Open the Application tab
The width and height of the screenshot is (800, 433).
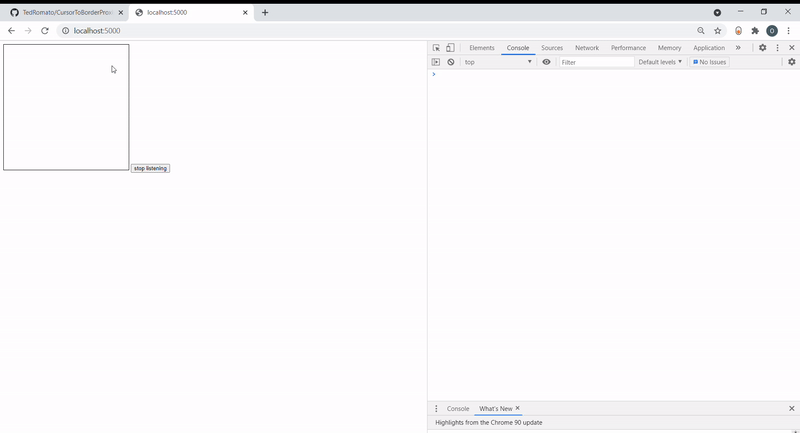click(709, 48)
